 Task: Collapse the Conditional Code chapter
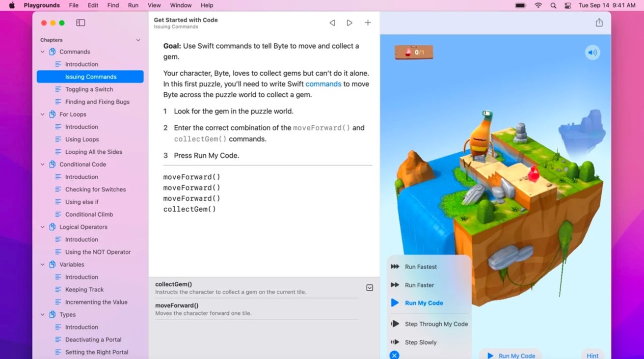pos(43,165)
